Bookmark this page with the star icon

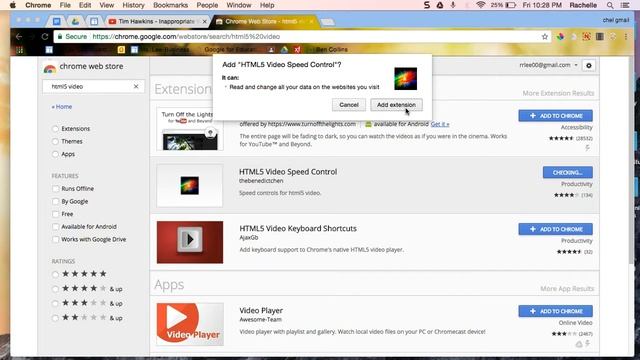pyautogui.click(x=544, y=37)
